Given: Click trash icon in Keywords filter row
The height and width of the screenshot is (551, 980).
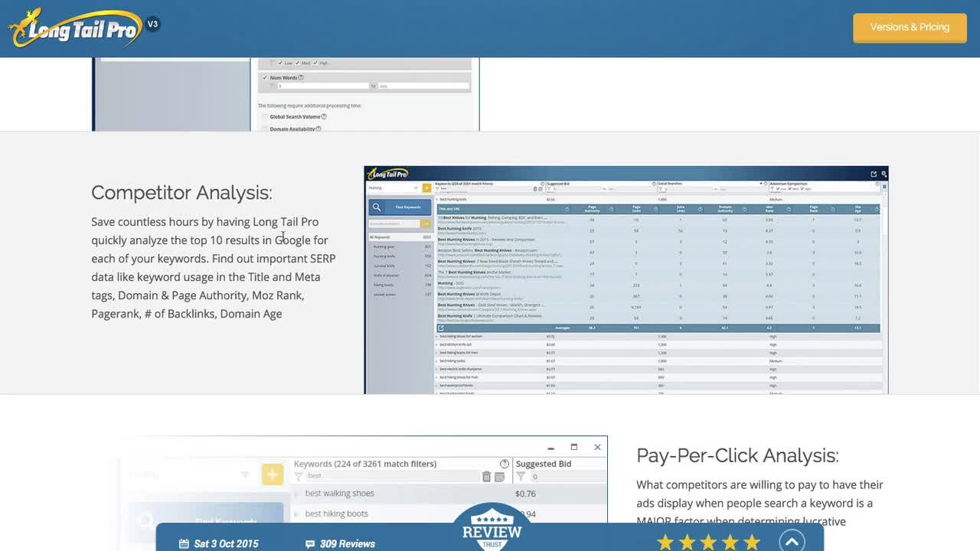Looking at the screenshot, I should coord(486,477).
